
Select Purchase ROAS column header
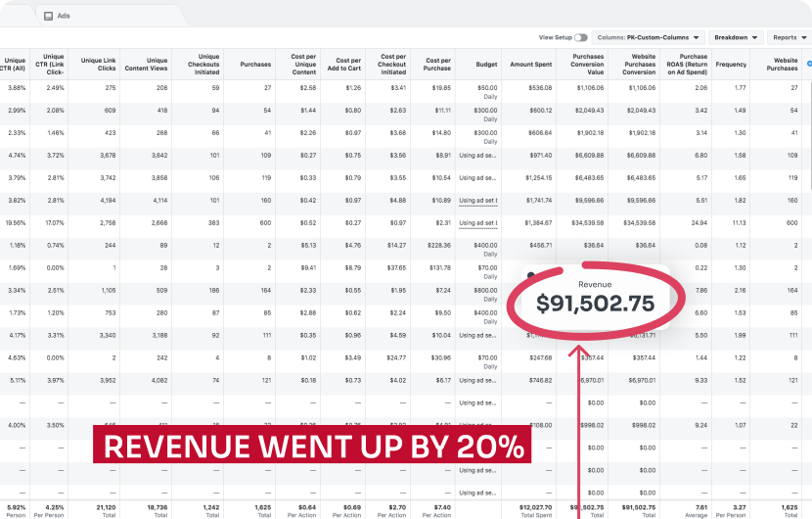tap(684, 64)
